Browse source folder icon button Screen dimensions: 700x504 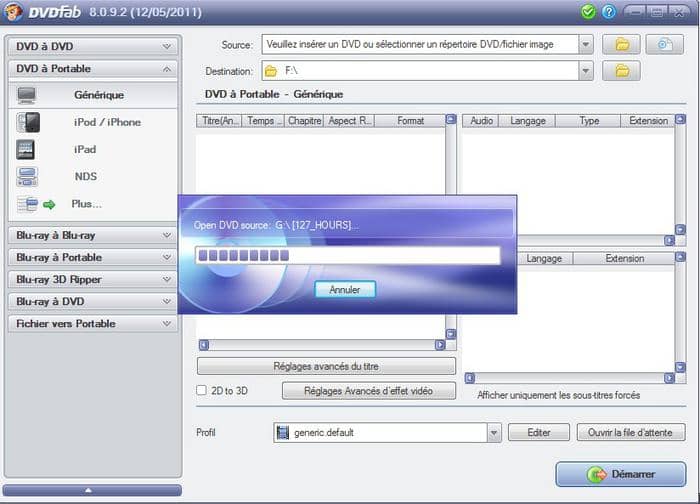622,44
